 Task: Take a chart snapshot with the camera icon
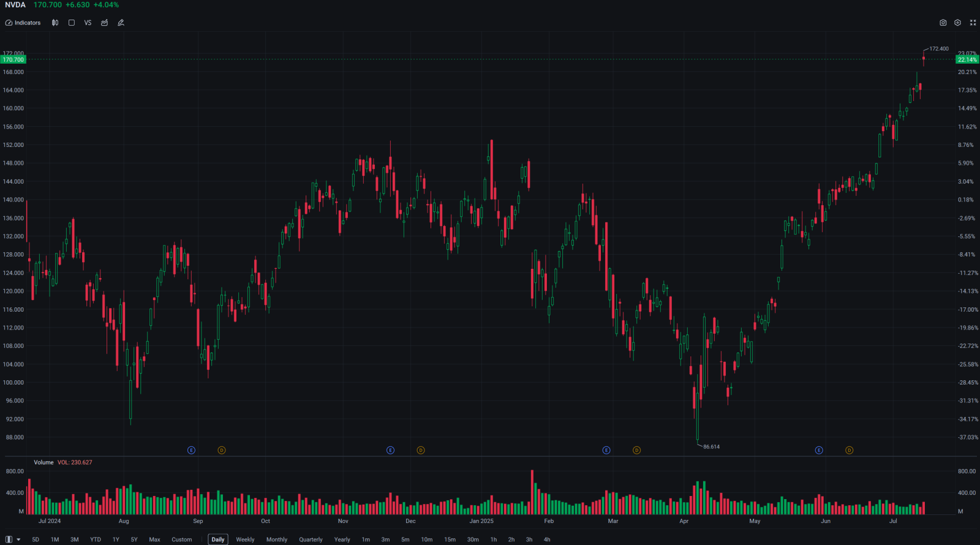(x=943, y=23)
